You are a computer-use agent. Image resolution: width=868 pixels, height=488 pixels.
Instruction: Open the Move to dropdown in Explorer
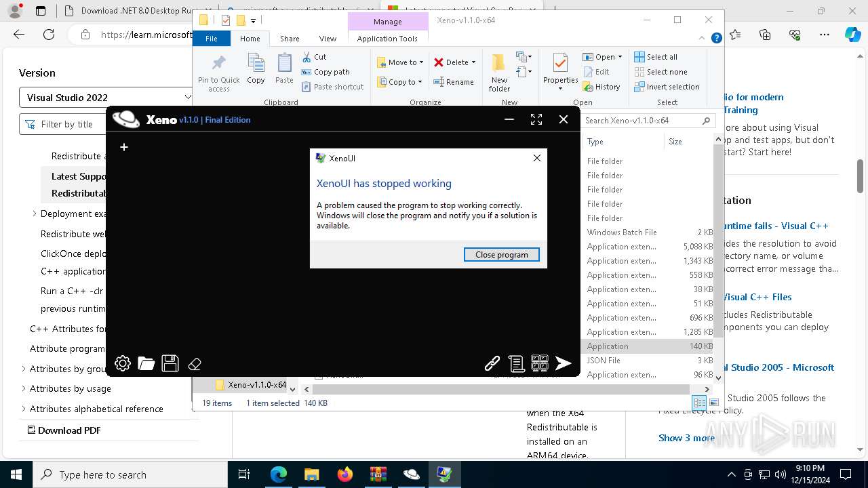click(400, 62)
